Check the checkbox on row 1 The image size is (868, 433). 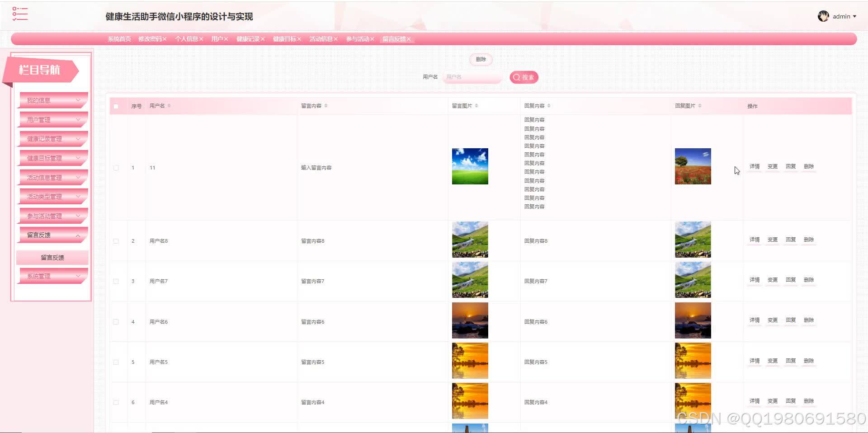116,168
